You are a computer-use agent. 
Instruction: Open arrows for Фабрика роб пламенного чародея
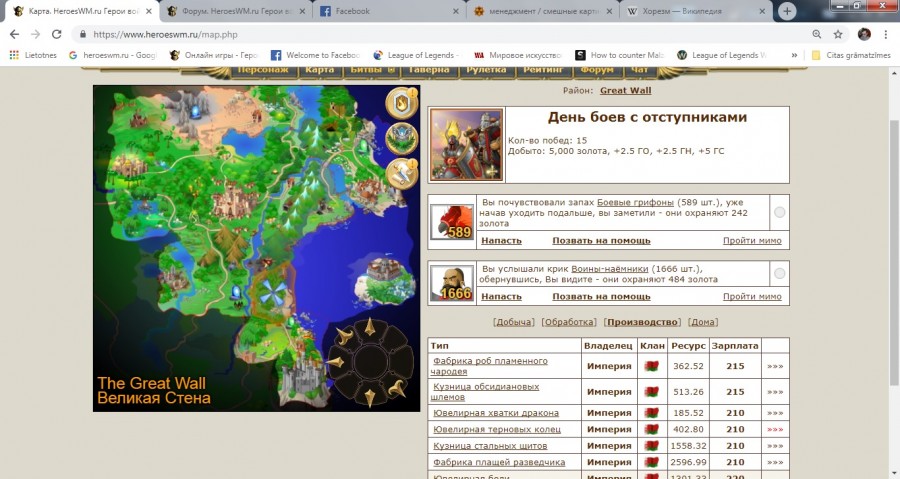pos(775,366)
